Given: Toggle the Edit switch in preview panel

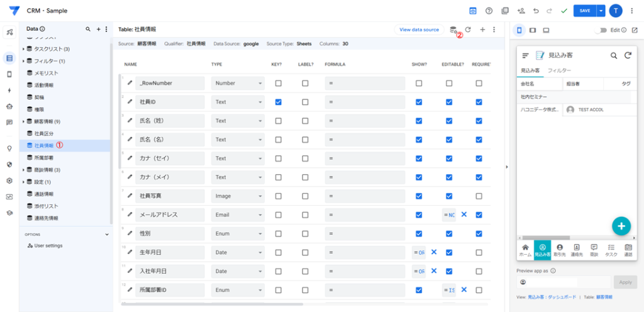Looking at the screenshot, I should (x=601, y=30).
